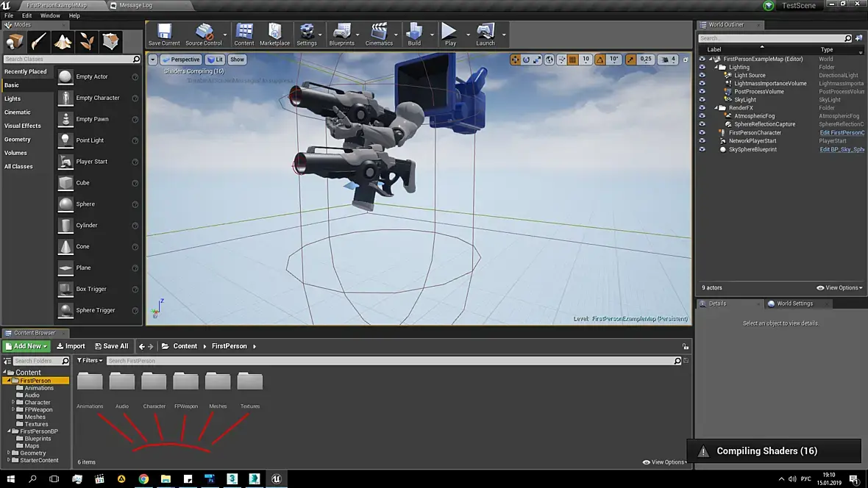Viewport: 868px width, 488px height.
Task: Open the Blueprints toolbar icon
Action: [x=341, y=34]
